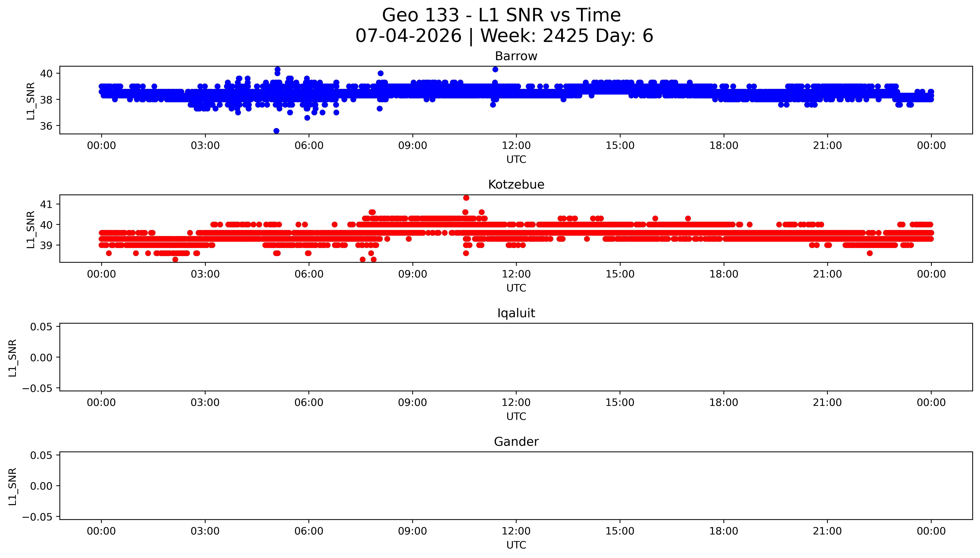
Task: Click the highest red Kotzebue point above 41
Action: click(466, 198)
